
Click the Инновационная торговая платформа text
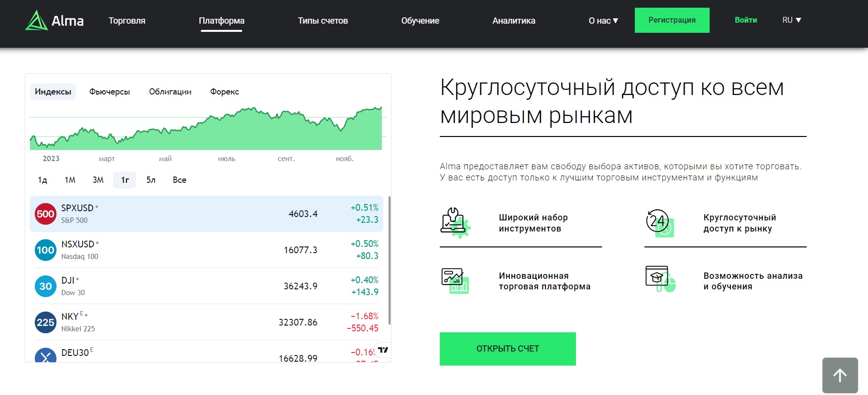click(545, 281)
